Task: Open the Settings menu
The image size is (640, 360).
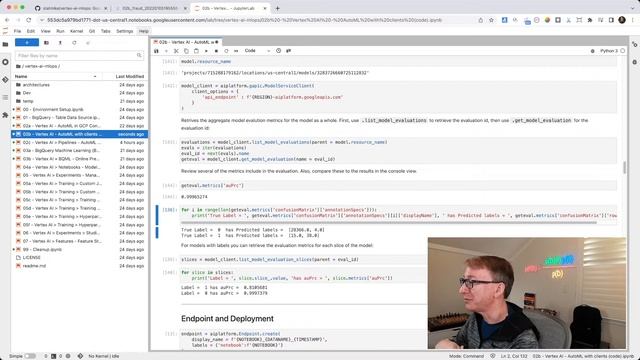Action: click(124, 31)
